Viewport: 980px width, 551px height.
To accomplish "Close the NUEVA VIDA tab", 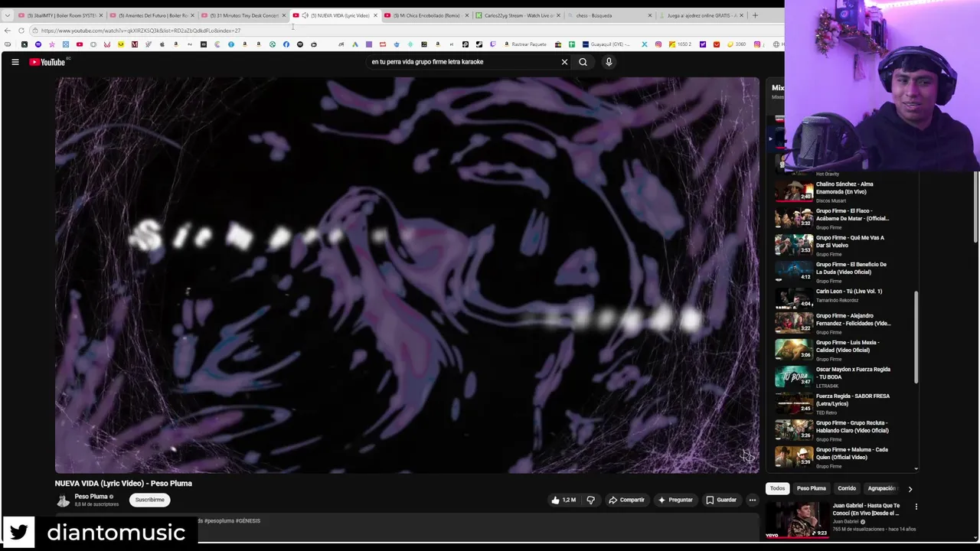I will coord(375,15).
